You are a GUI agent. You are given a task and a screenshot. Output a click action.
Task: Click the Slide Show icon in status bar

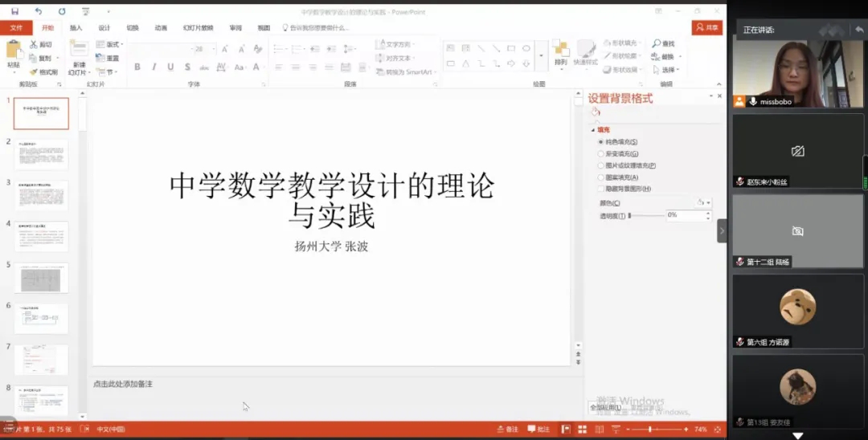coord(616,429)
